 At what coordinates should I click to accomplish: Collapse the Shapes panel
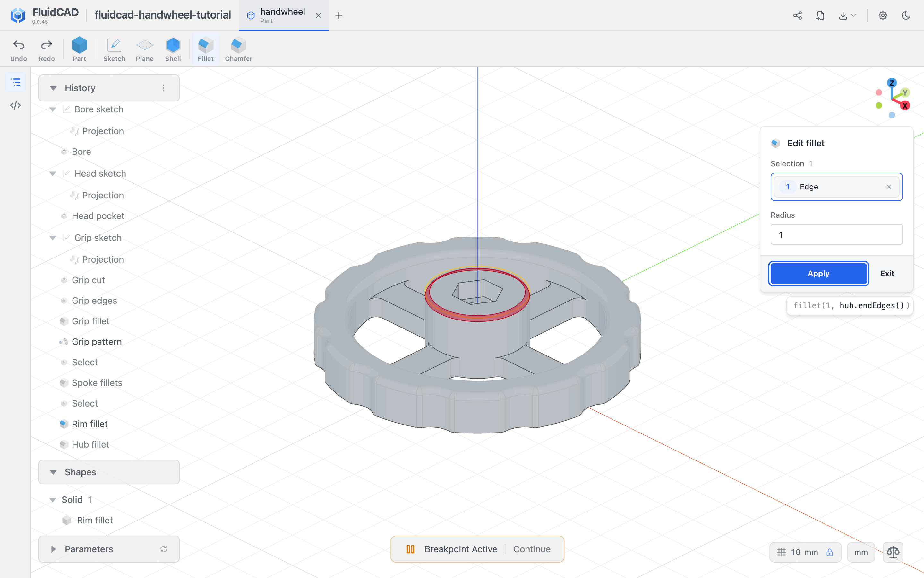point(53,472)
